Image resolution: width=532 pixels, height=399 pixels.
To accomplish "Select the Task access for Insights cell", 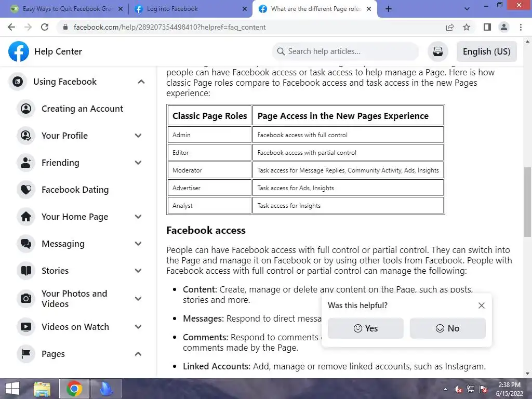I will (x=348, y=205).
